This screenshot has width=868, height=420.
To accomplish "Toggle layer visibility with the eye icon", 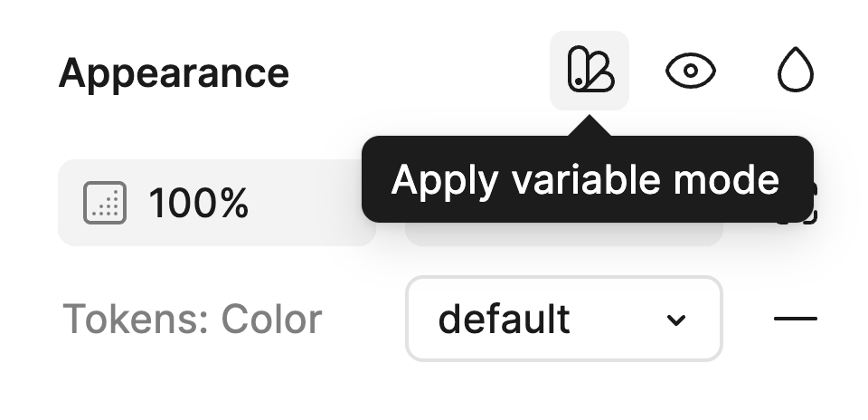I will tap(691, 71).
